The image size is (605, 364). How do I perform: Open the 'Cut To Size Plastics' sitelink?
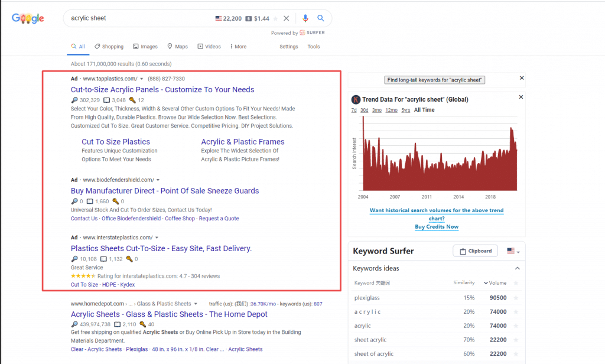point(116,142)
